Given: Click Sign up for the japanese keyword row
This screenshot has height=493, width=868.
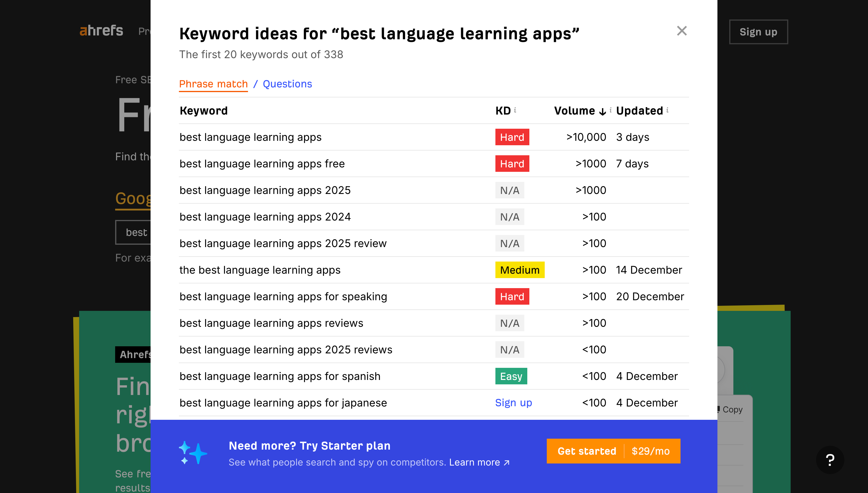Looking at the screenshot, I should click(x=513, y=403).
